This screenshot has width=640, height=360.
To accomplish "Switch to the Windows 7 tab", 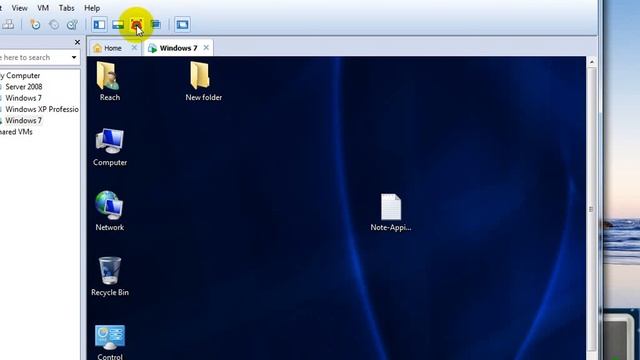I will (178, 48).
